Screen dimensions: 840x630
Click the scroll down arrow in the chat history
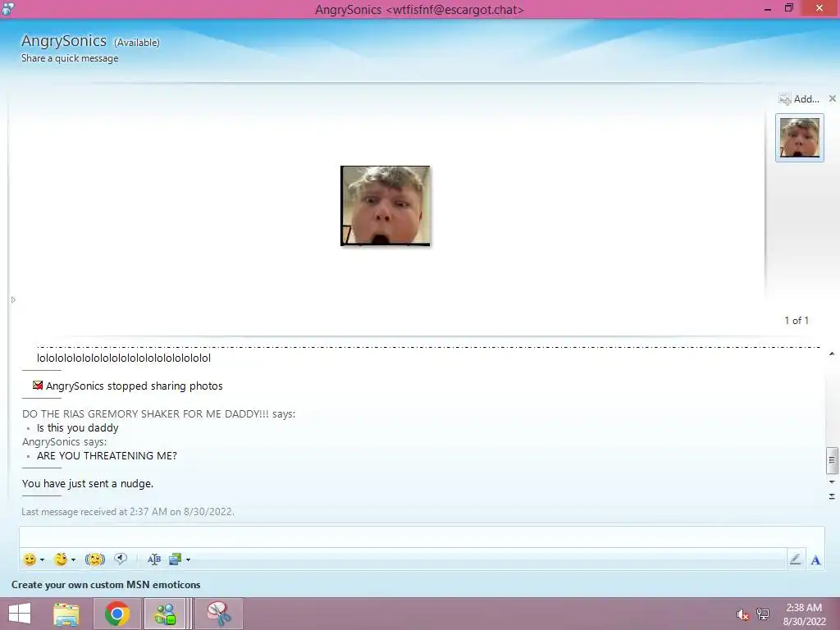pos(832,482)
